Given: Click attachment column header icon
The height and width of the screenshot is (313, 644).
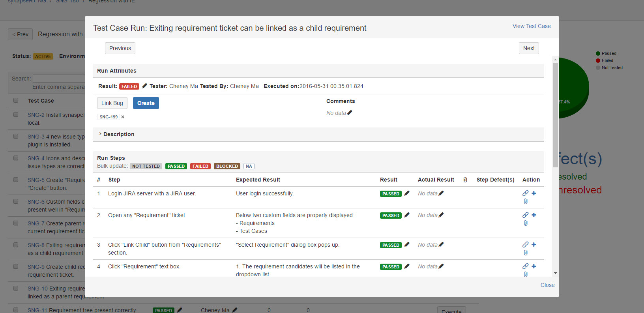Looking at the screenshot, I should click(465, 180).
